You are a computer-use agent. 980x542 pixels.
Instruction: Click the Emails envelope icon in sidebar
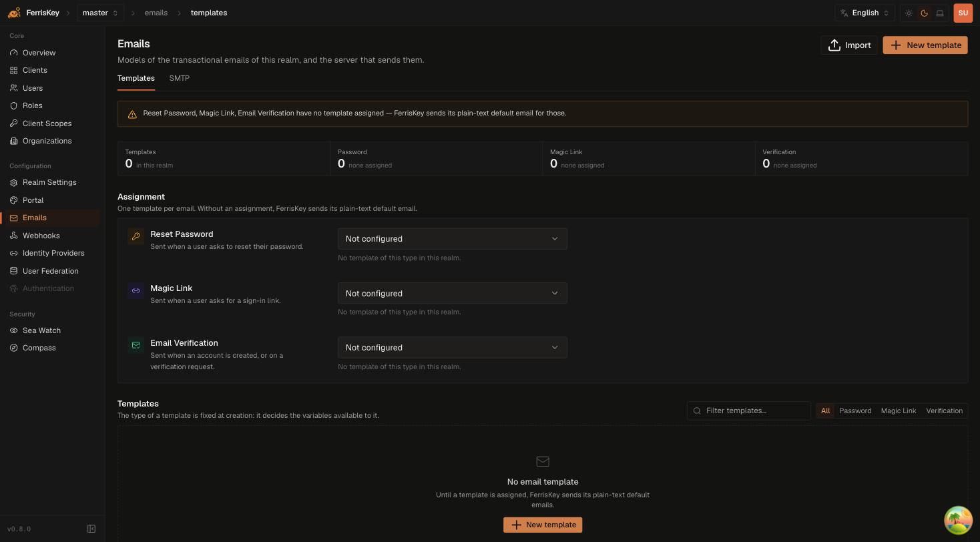point(14,218)
